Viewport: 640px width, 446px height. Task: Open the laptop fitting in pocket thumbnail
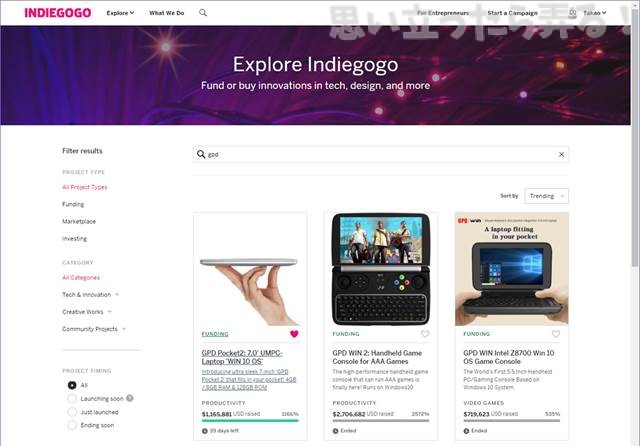511,269
